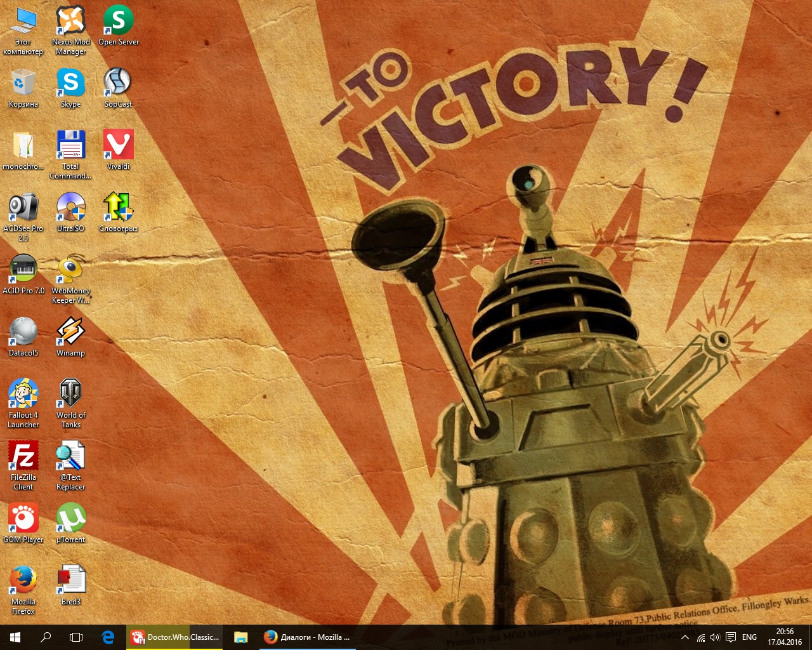Select the Open Server desktop icon

pos(119,26)
